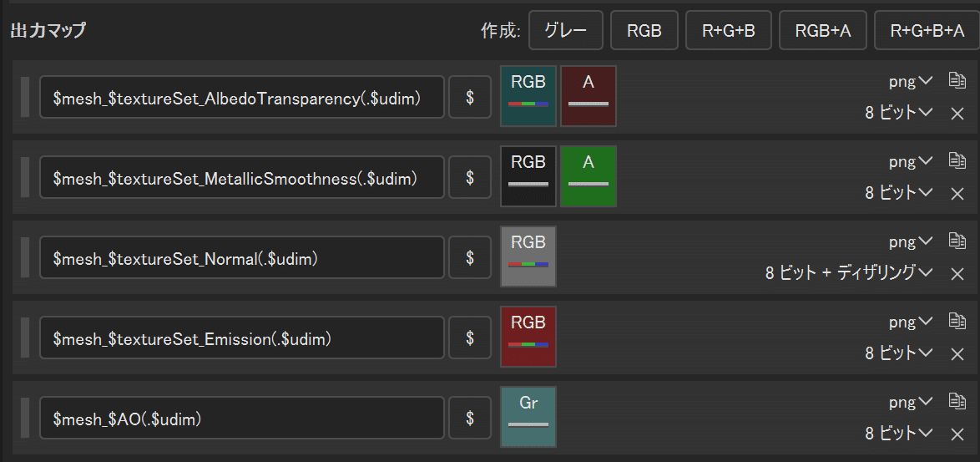Edit the MetallicSmoothness map name field
The height and width of the screenshot is (462, 980).
click(242, 177)
